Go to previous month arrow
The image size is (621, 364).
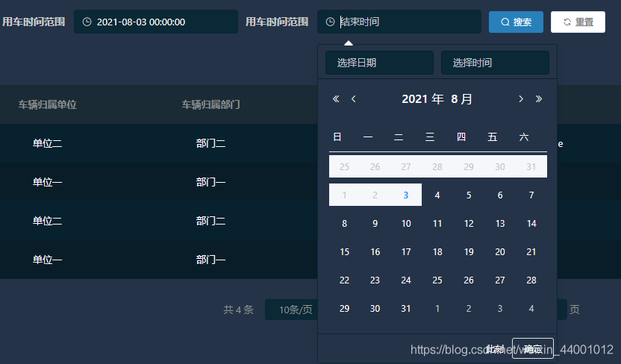click(354, 99)
